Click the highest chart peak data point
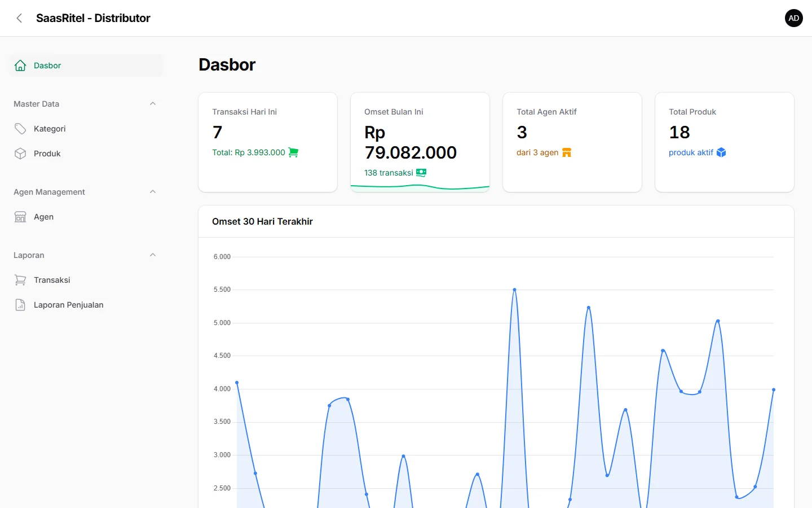The width and height of the screenshot is (812, 508). coord(514,290)
